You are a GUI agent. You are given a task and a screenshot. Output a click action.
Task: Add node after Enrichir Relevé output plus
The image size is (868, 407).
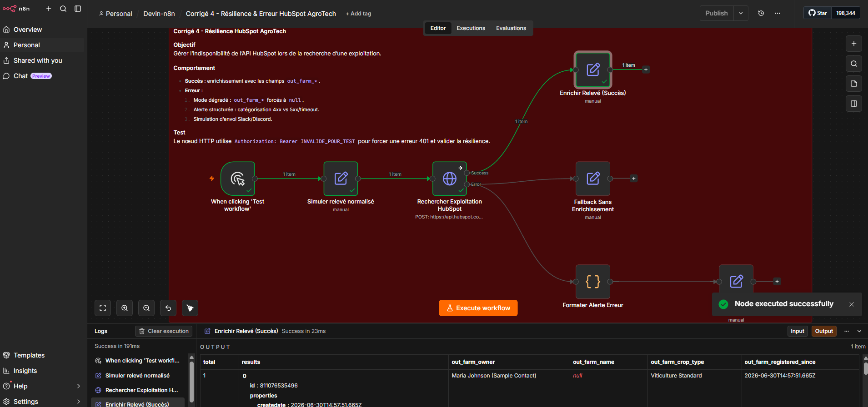646,69
